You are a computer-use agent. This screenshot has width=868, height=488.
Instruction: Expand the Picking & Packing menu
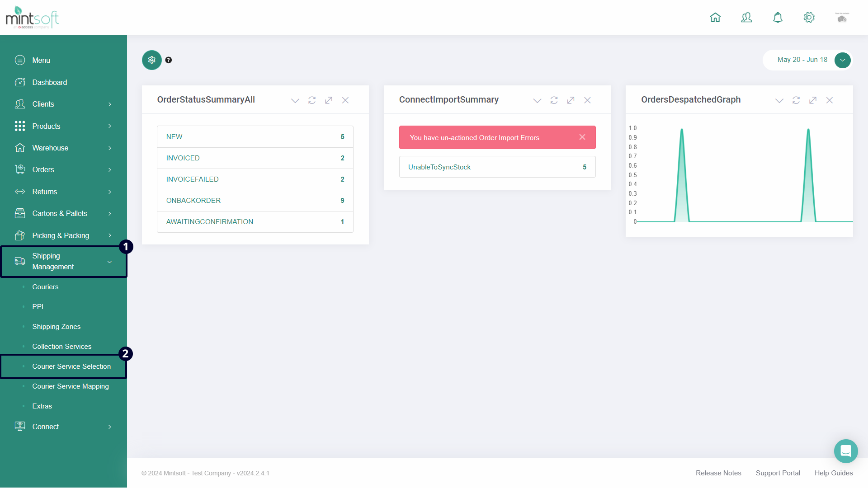tap(63, 235)
